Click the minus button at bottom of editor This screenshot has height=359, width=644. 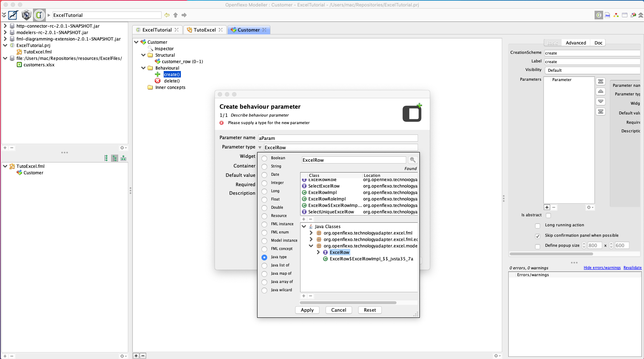(143, 356)
